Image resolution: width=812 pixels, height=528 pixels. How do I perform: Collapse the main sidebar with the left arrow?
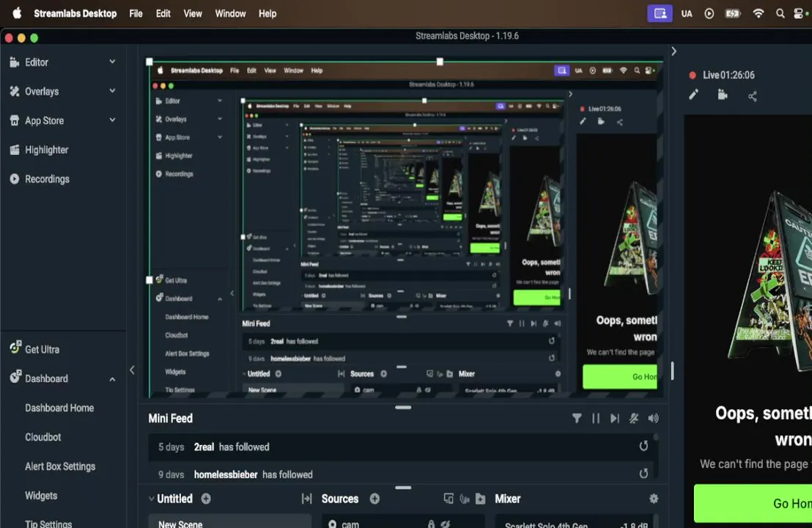[132, 370]
